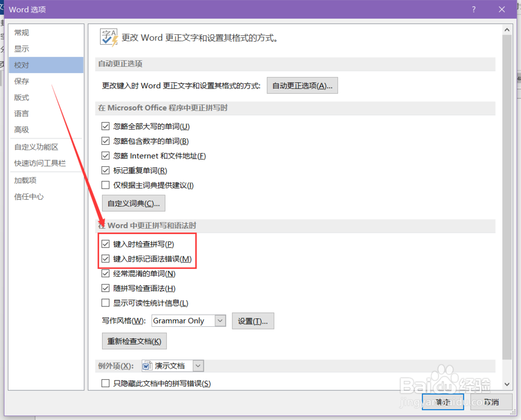Screen dimensions: 521x420
Task: Open the 高级 category
Action: [x=46, y=130]
